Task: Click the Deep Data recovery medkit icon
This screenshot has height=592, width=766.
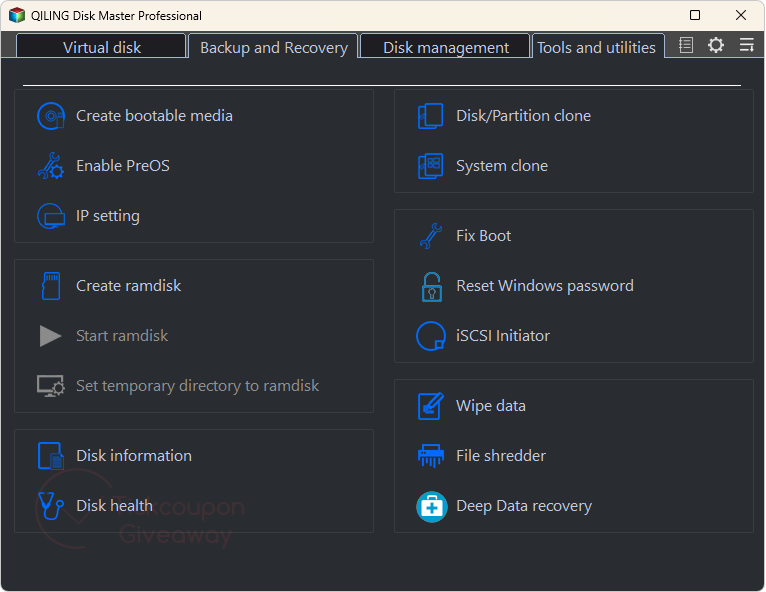Action: point(431,507)
